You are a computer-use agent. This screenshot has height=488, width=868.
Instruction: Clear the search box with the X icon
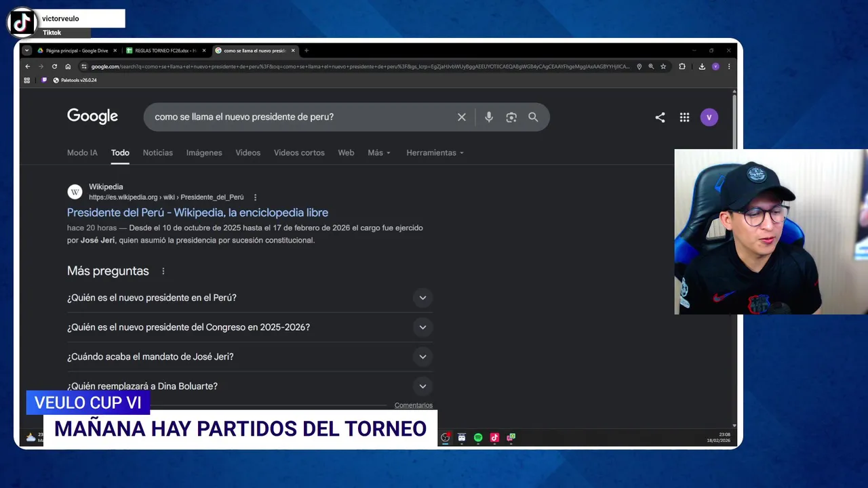pos(462,117)
